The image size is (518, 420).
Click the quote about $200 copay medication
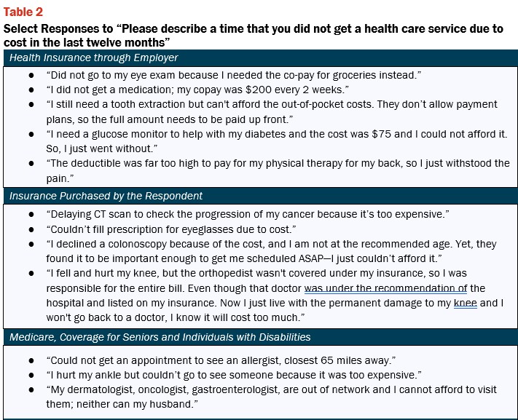coord(197,90)
